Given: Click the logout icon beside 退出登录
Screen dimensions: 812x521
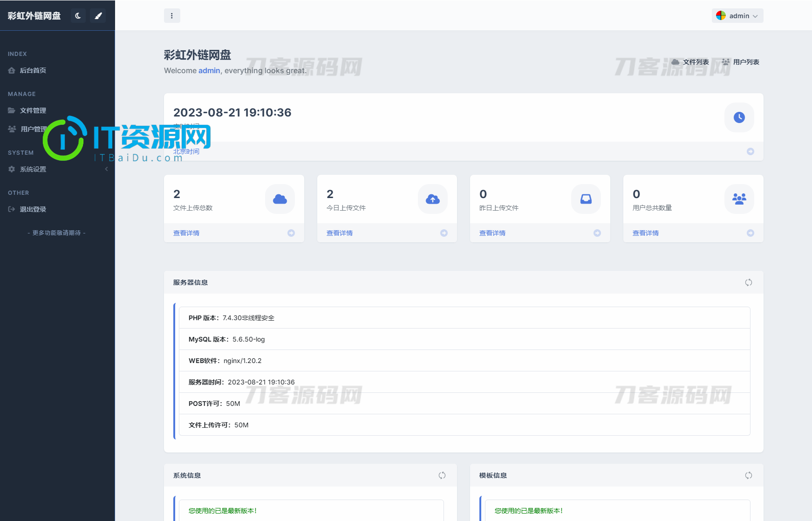Looking at the screenshot, I should [x=12, y=209].
